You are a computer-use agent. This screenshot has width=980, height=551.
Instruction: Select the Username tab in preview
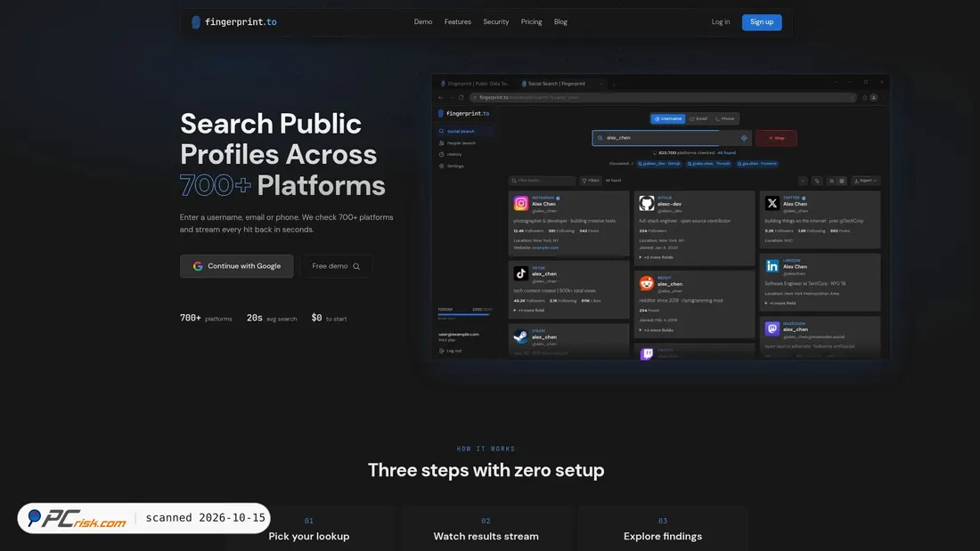(x=668, y=118)
